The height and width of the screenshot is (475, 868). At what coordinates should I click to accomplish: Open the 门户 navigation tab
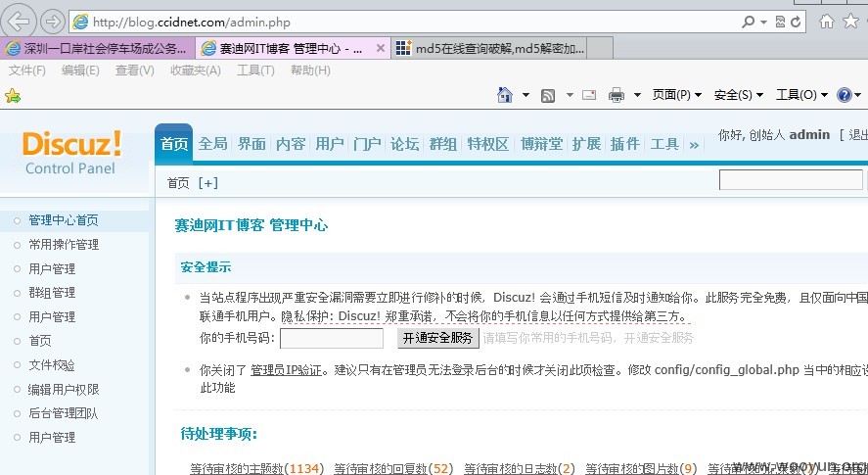[x=367, y=144]
